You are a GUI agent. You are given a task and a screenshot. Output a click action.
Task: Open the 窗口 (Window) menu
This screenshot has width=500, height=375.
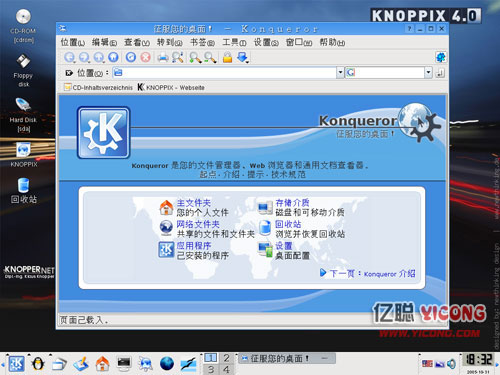(x=299, y=43)
